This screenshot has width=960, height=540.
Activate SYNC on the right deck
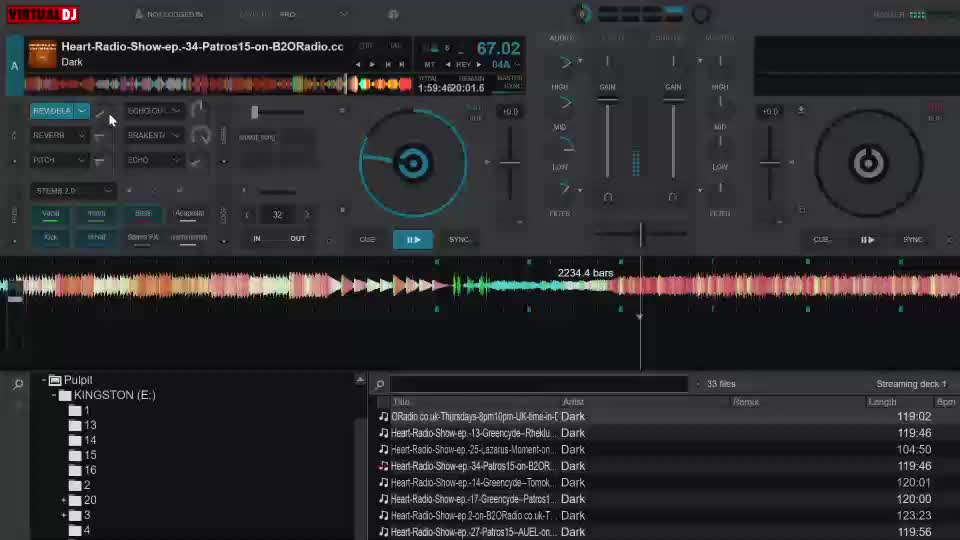912,240
